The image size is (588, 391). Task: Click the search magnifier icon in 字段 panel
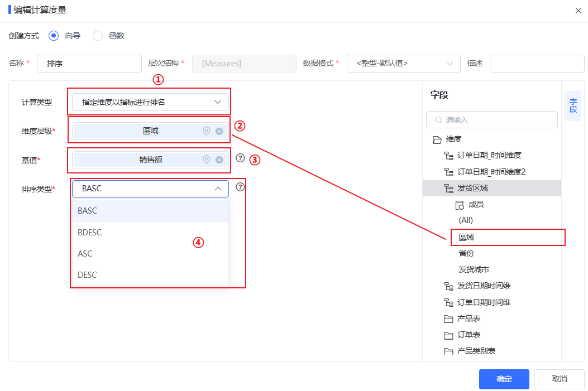[438, 120]
